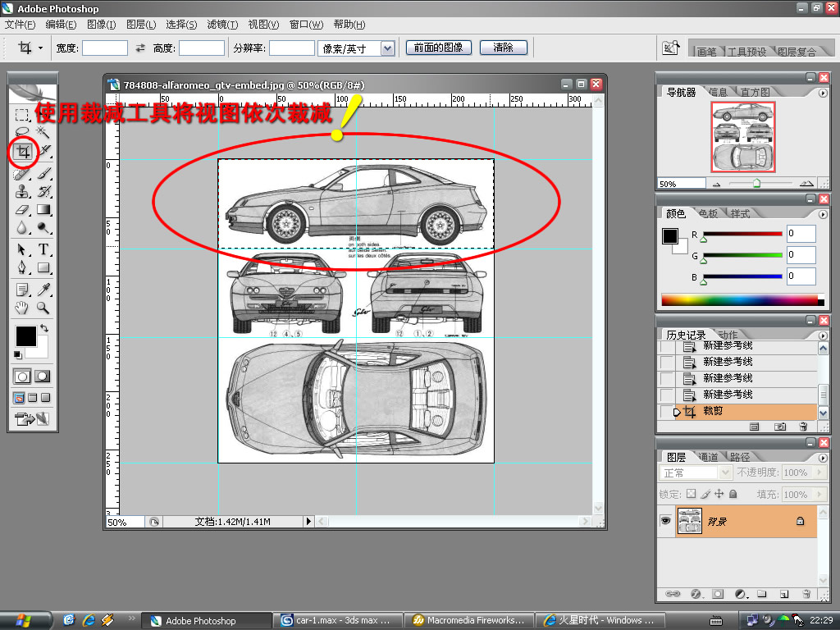Toggle lock transparent pixels
This screenshot has width=840, height=630.
click(x=692, y=494)
